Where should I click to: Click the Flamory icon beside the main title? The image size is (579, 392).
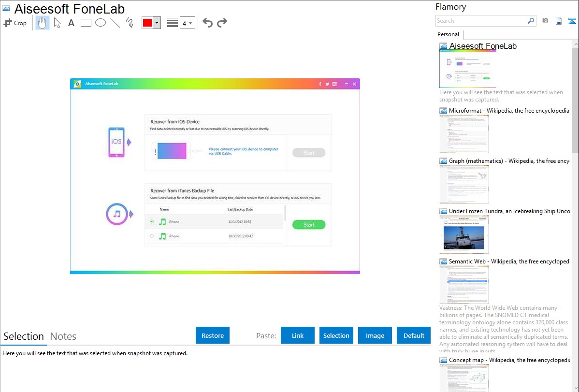6,9
